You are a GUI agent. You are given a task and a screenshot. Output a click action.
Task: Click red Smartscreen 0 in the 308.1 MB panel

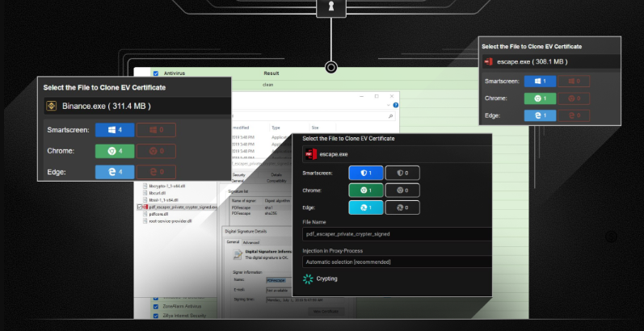(574, 82)
